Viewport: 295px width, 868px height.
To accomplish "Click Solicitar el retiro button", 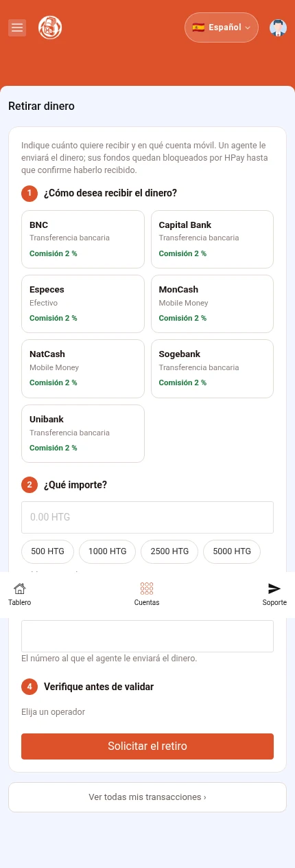I will click(147, 746).
